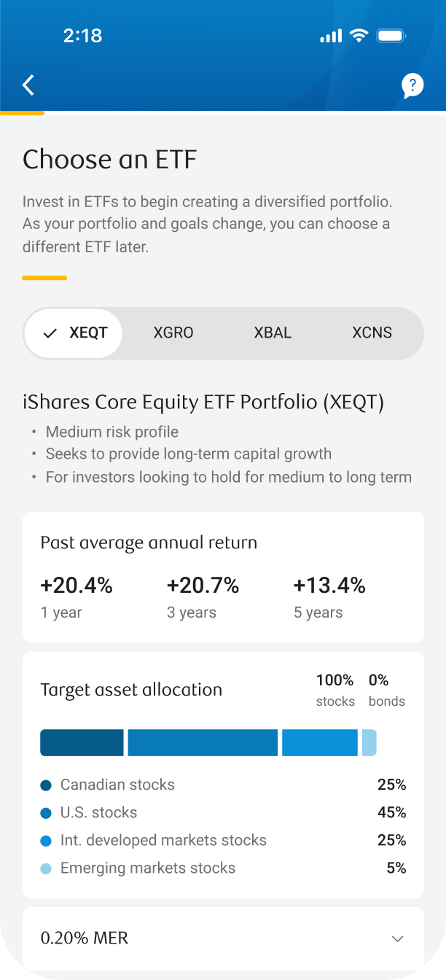446x980 pixels.
Task: Click the checkmark beside XEQT
Action: tap(50, 332)
